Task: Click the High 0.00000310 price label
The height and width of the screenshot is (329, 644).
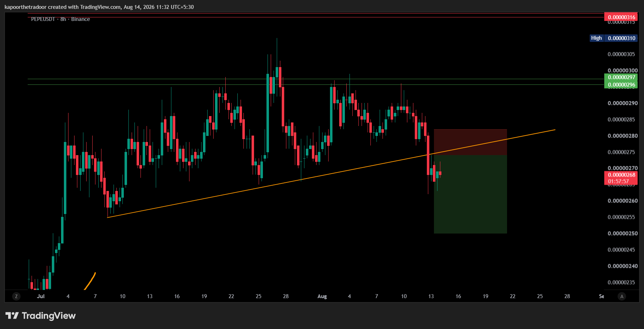Action: [614, 38]
